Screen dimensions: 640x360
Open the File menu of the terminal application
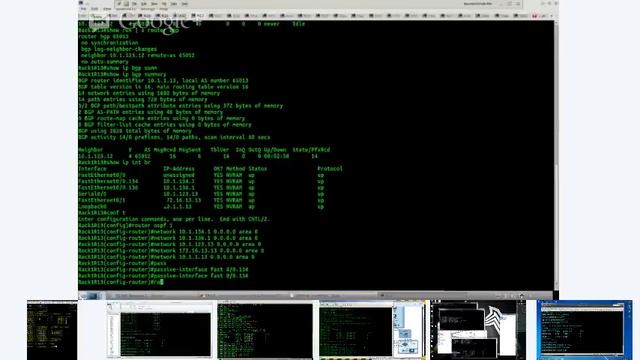[84, 9]
